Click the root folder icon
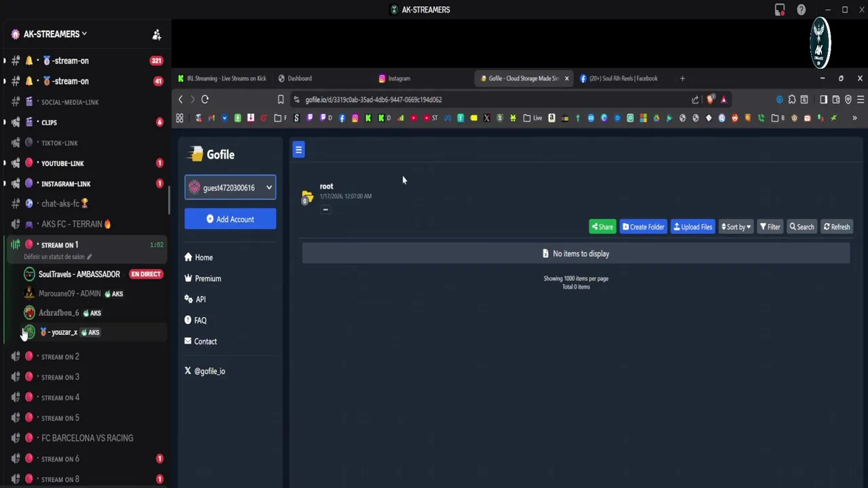The width and height of the screenshot is (868, 488). (307, 197)
